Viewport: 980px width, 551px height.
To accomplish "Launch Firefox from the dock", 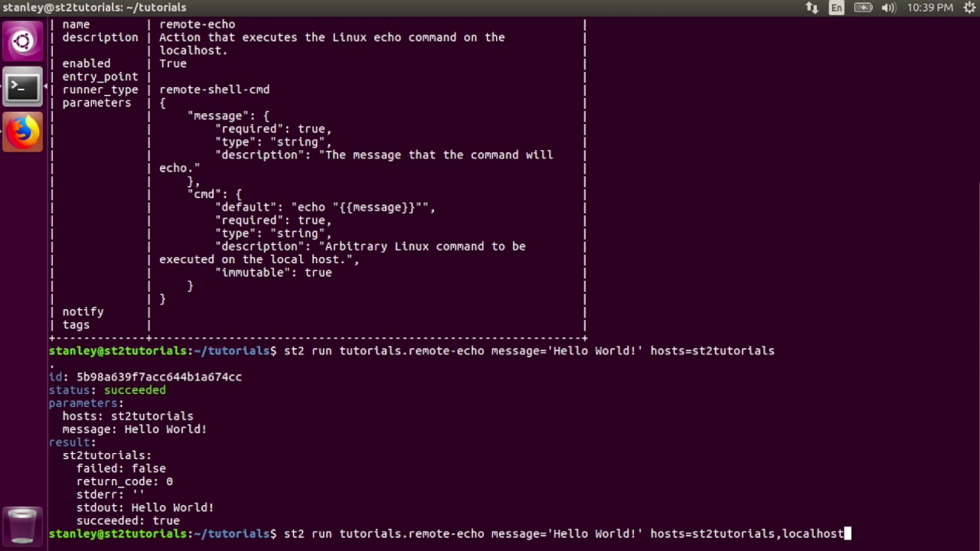I will 22,132.
